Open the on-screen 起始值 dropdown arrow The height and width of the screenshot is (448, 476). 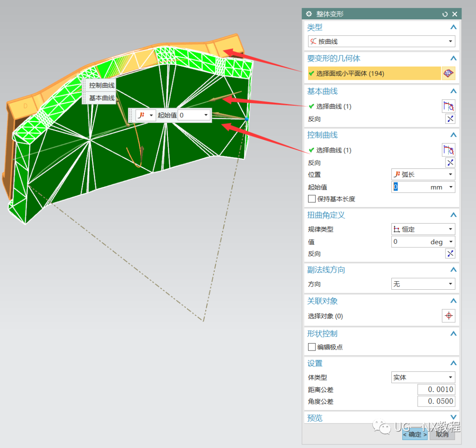pyautogui.click(x=206, y=115)
